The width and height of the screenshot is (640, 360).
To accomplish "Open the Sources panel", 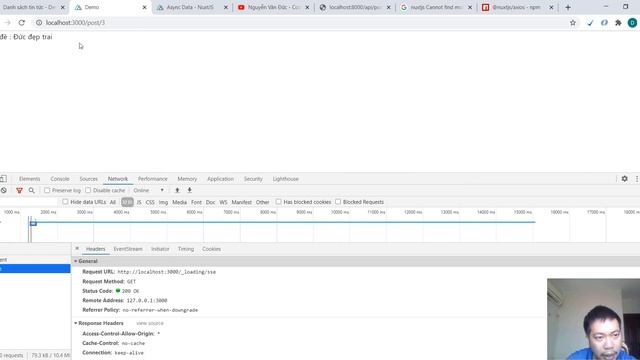I will (89, 179).
